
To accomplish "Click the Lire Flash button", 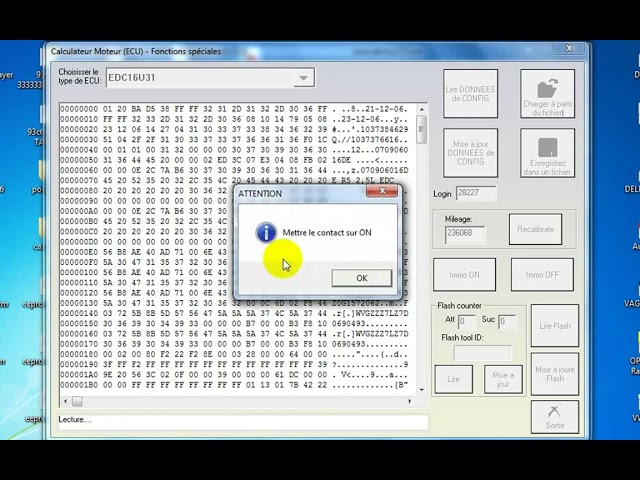I will [555, 326].
